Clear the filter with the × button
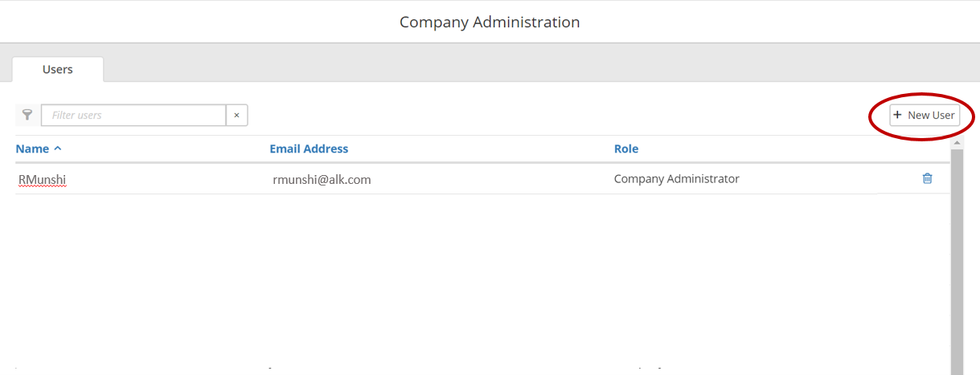980x375 pixels. coord(236,116)
